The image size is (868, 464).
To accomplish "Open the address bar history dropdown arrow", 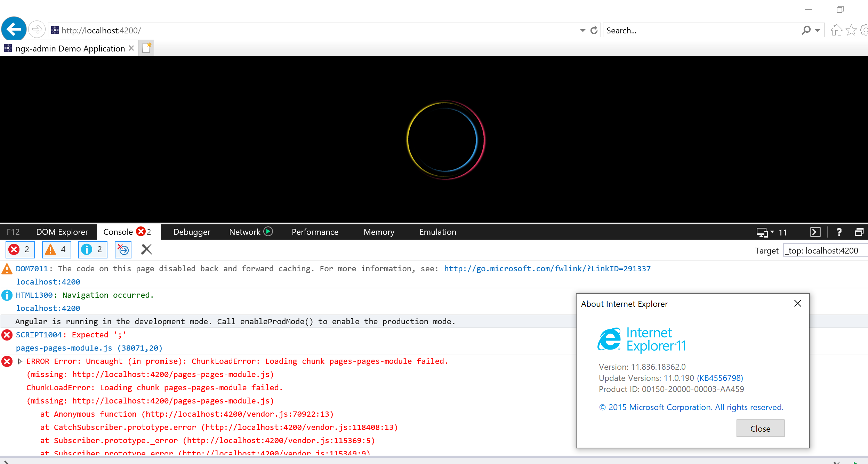I will pos(583,31).
